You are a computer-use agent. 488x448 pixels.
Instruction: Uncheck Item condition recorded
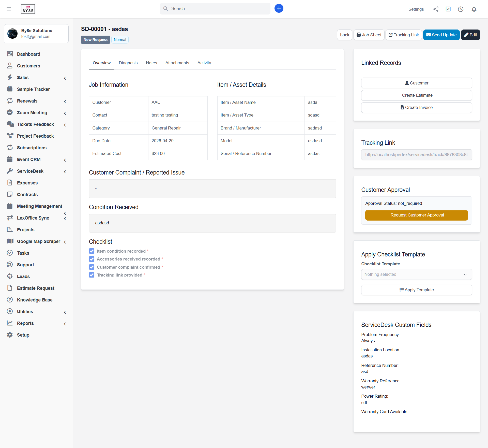pyautogui.click(x=91, y=251)
